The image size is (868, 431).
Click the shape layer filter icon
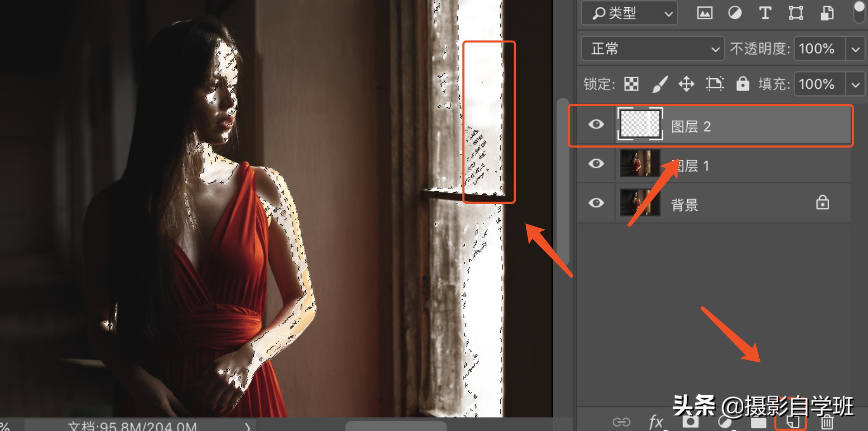click(x=796, y=14)
